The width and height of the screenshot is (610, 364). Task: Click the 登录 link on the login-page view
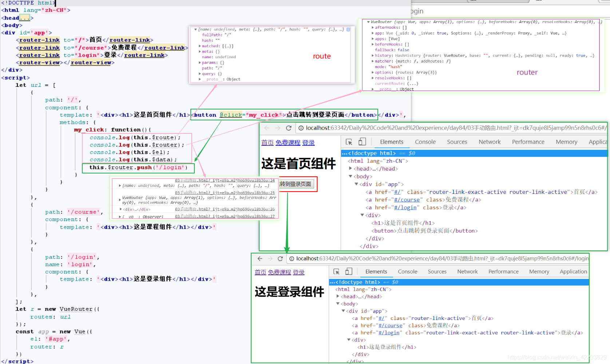298,272
